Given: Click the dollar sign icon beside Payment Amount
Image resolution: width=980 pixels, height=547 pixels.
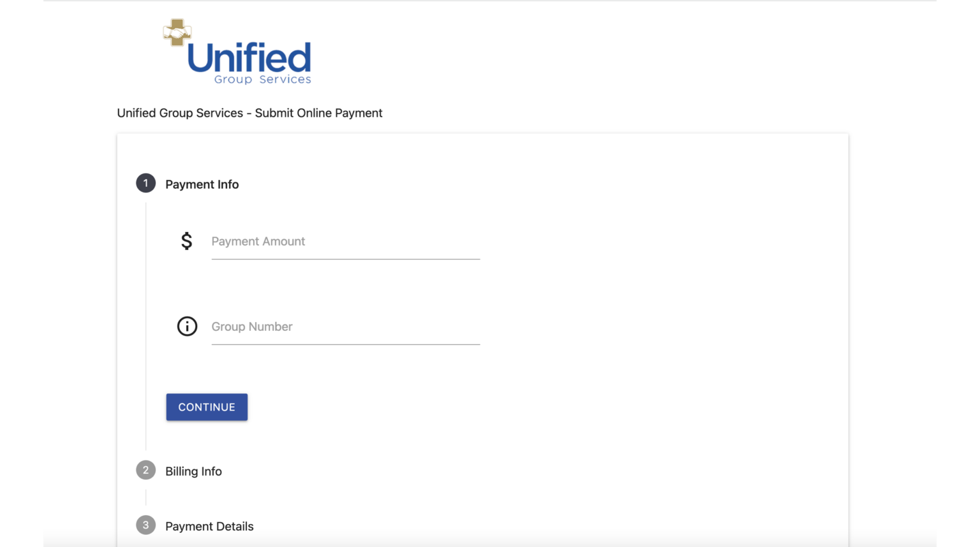Looking at the screenshot, I should [x=186, y=241].
